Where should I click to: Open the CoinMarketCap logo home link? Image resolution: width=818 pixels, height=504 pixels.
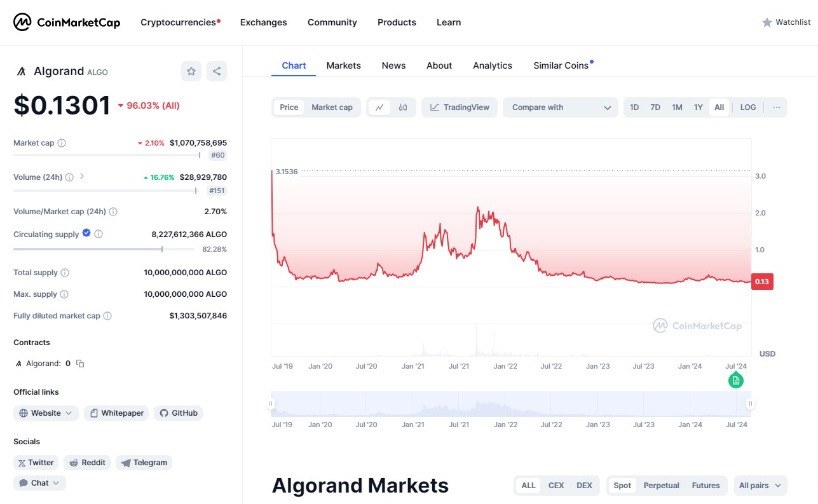point(67,22)
